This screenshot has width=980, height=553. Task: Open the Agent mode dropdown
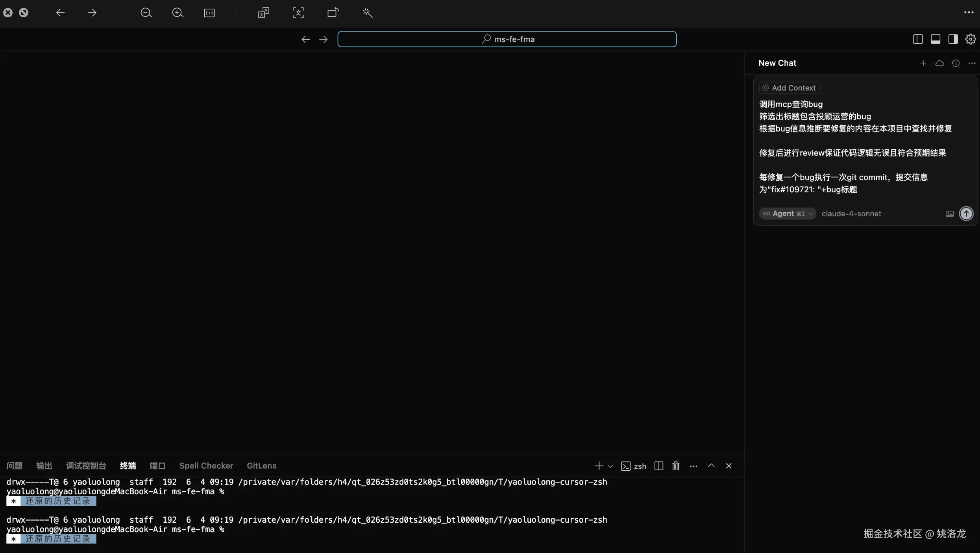[x=787, y=213]
